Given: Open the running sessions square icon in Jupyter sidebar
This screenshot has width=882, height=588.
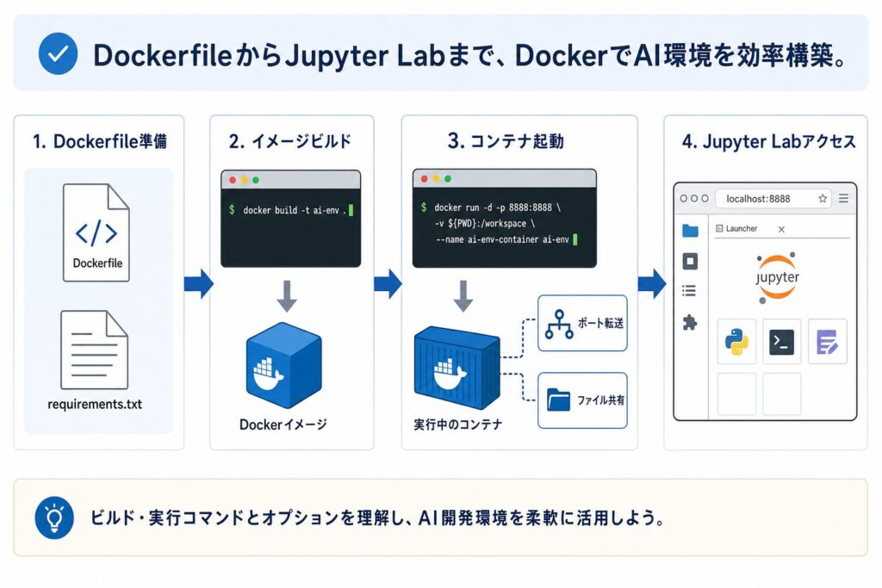Looking at the screenshot, I should (x=690, y=261).
